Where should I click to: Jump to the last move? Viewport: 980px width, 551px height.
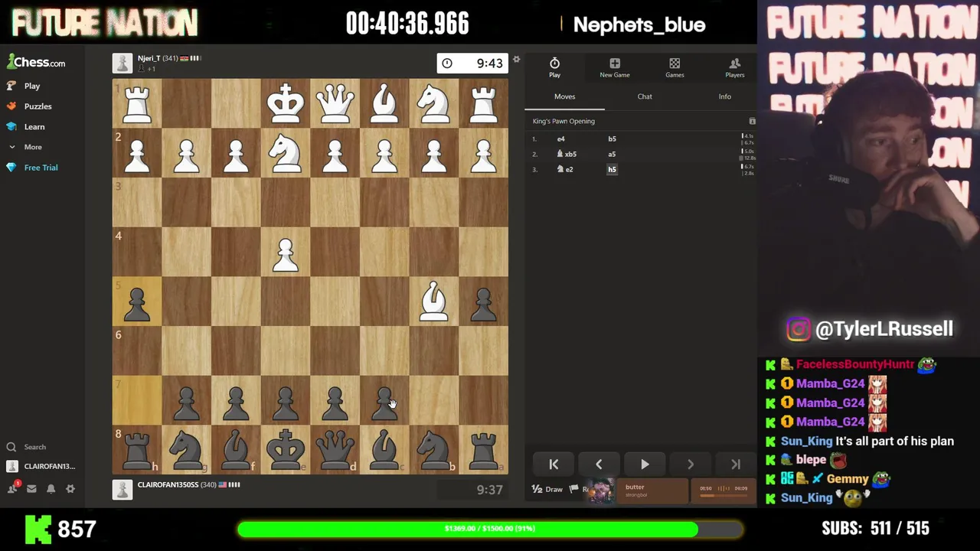(x=736, y=465)
